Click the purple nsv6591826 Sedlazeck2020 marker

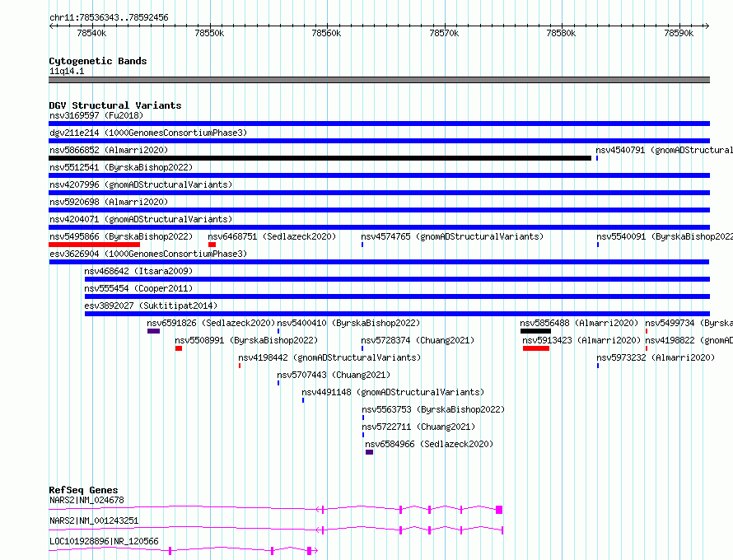(x=153, y=331)
